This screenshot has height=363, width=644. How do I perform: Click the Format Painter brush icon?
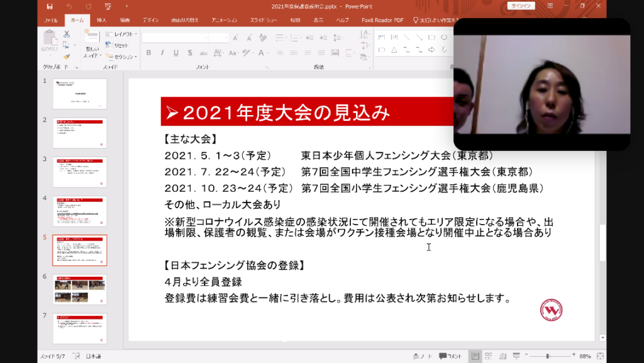[x=67, y=56]
